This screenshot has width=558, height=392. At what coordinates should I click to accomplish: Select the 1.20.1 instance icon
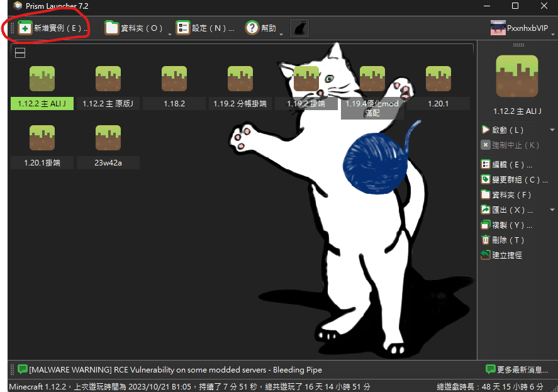438,79
